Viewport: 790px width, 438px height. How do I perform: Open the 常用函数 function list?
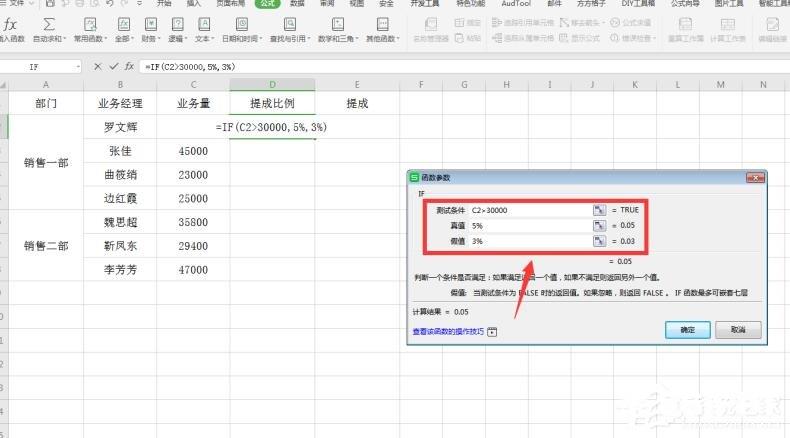90,24
